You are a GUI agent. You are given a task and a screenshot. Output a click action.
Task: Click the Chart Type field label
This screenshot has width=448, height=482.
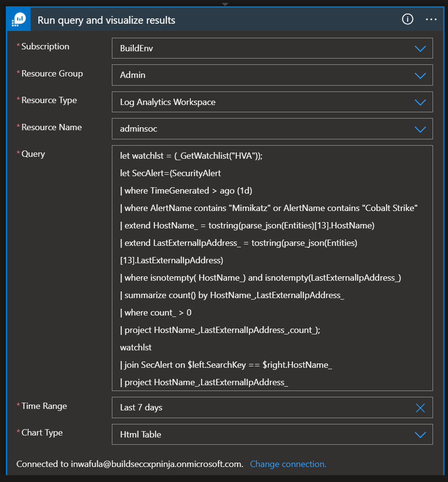click(42, 433)
